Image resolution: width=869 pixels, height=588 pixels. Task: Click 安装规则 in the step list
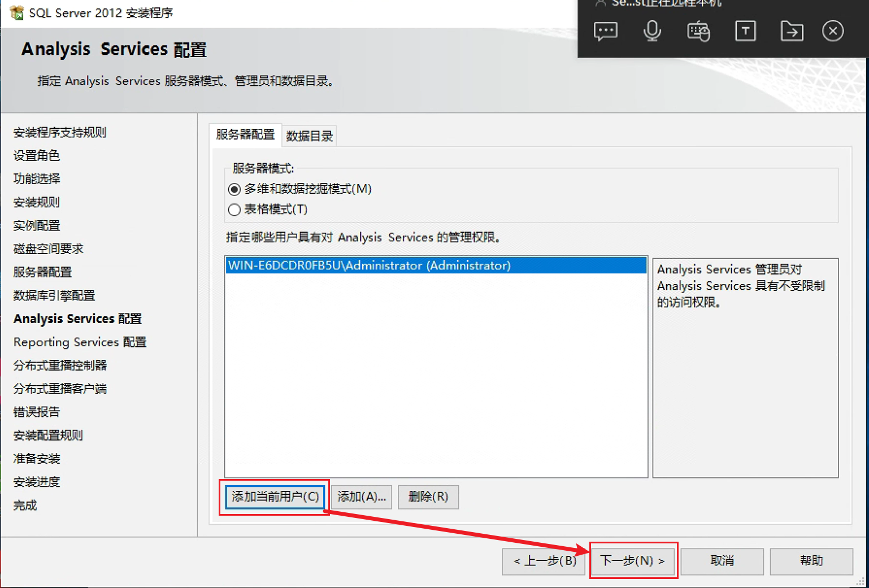(x=37, y=202)
